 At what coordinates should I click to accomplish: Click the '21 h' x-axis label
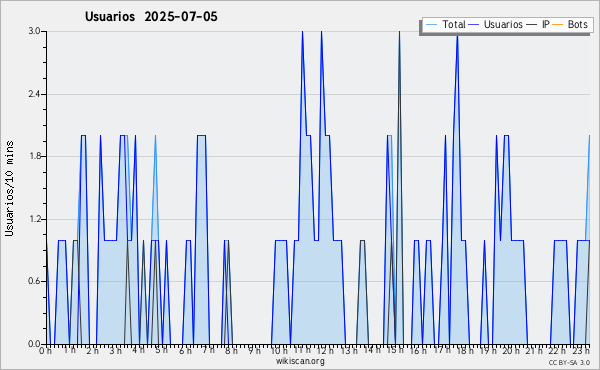[x=535, y=350]
